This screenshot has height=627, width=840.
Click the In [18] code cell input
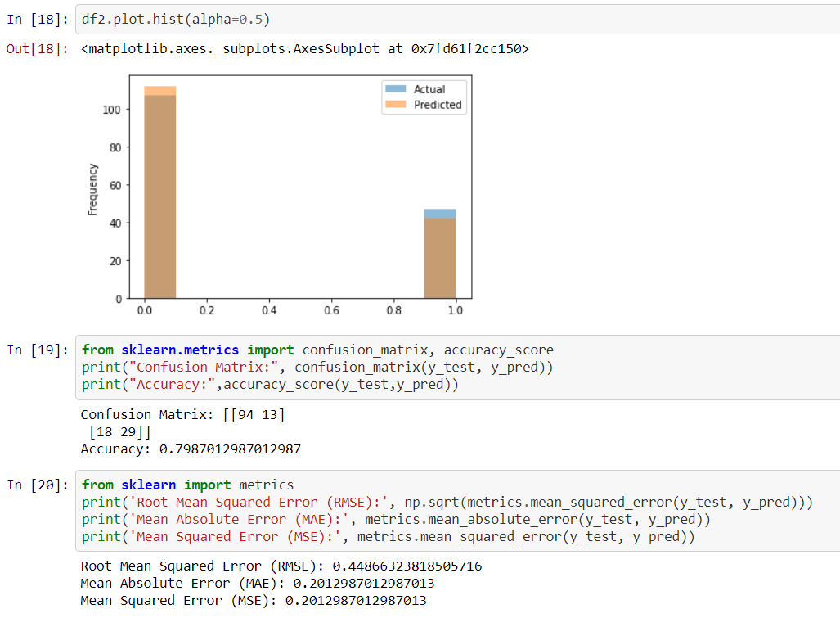tap(458, 20)
